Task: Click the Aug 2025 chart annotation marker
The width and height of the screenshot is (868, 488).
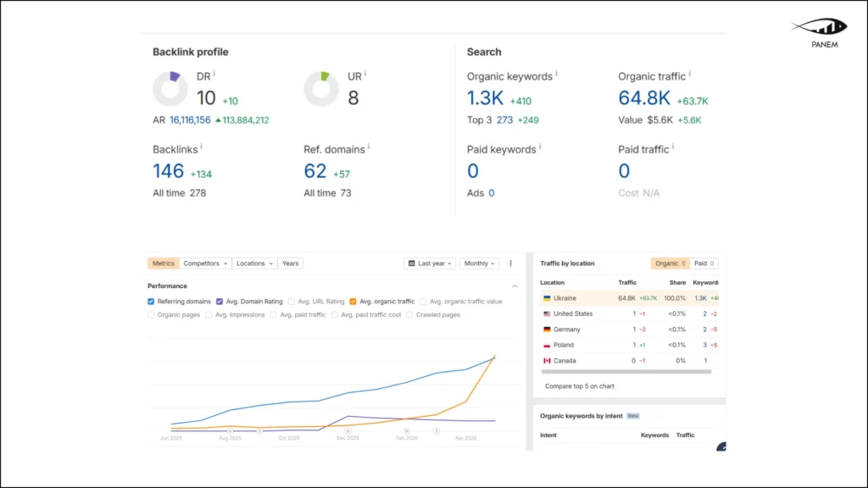Action: 230,431
